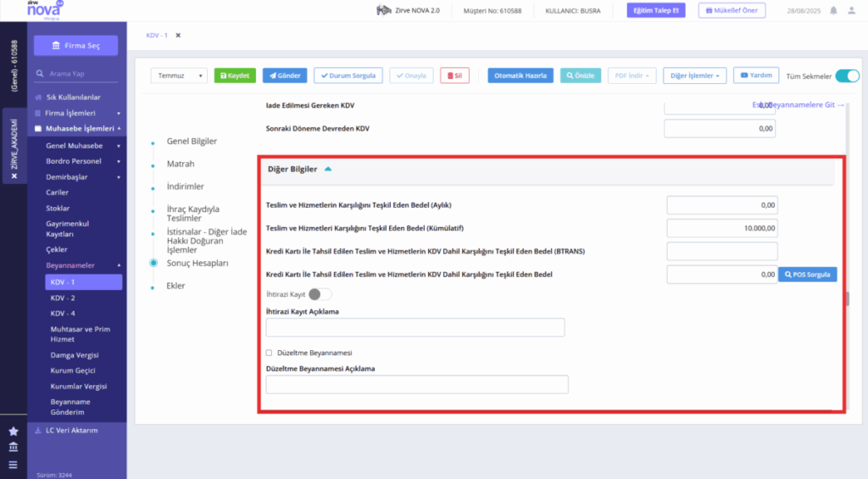
Task: Click the Kaydet save button
Action: [235, 75]
